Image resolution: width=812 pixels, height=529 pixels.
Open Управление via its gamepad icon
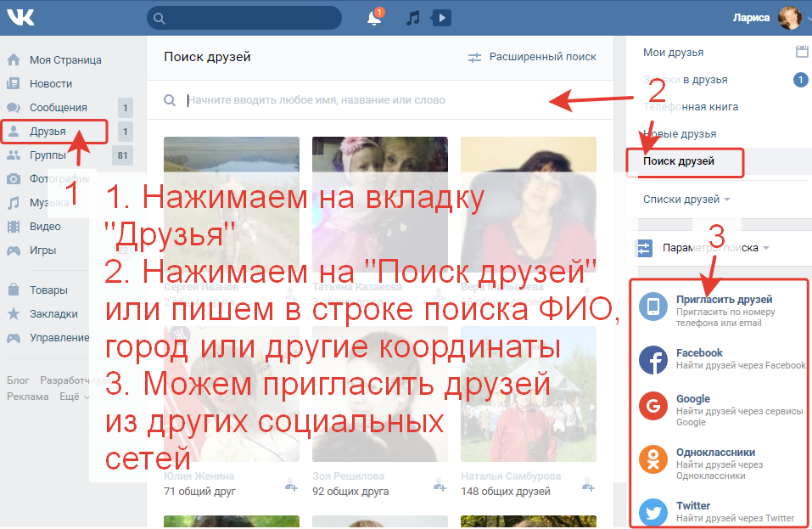click(14, 338)
